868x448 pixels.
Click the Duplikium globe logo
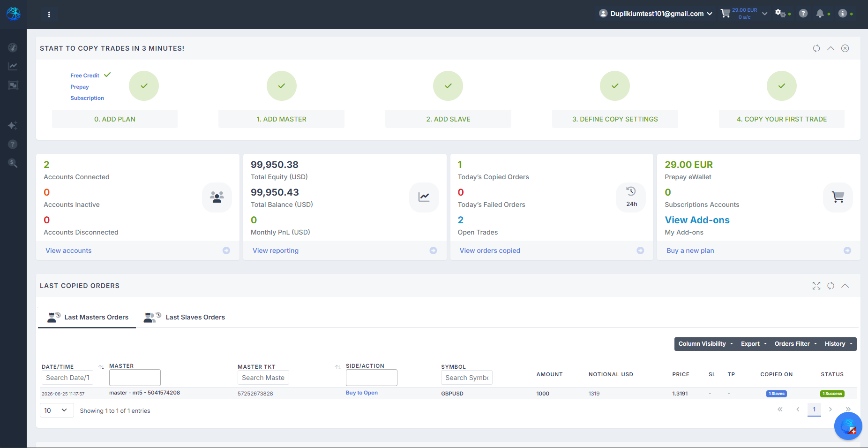click(13, 14)
